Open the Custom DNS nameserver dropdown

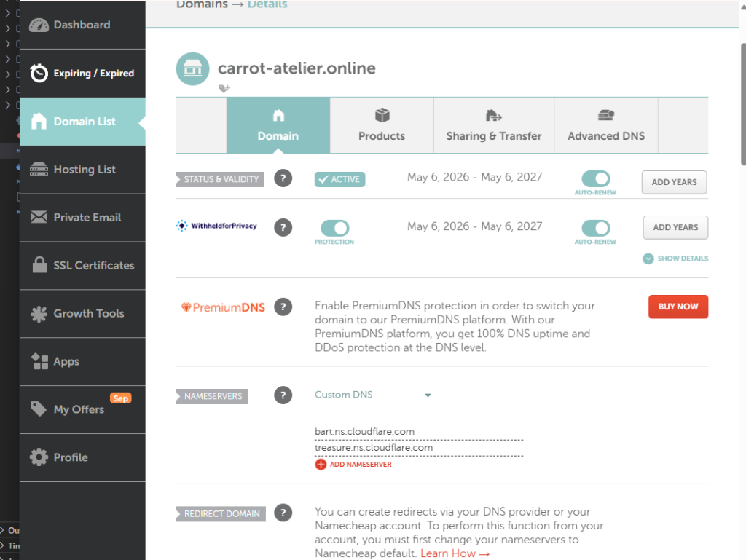point(373,395)
